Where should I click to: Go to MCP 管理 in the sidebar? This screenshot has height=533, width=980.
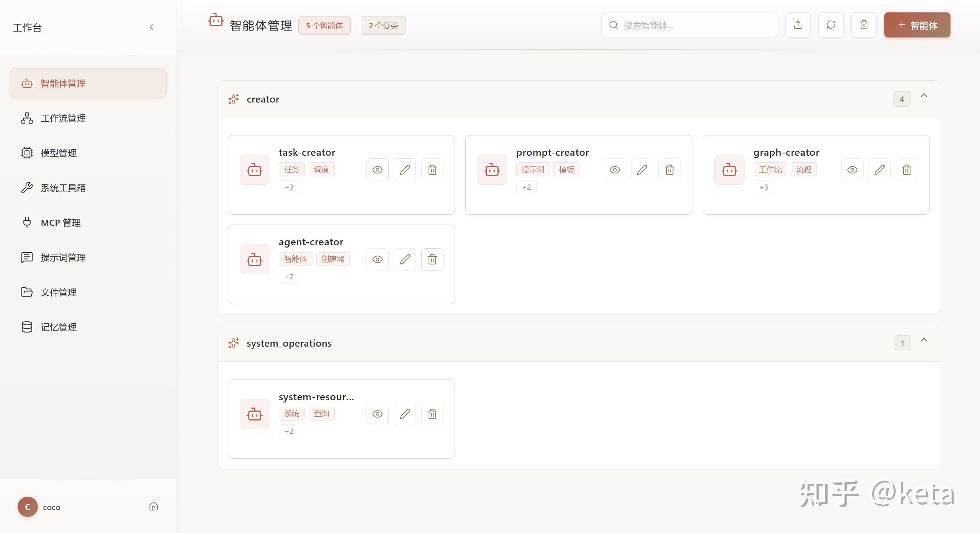tap(61, 223)
